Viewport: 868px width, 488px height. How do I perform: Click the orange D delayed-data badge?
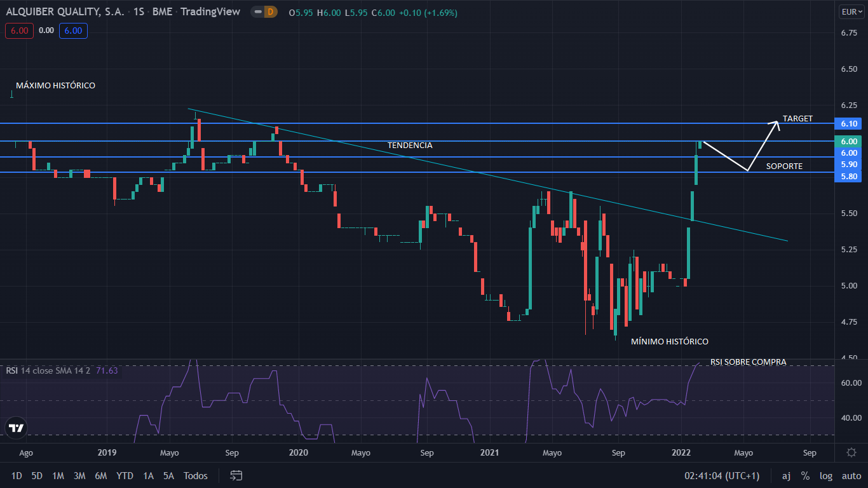click(271, 12)
